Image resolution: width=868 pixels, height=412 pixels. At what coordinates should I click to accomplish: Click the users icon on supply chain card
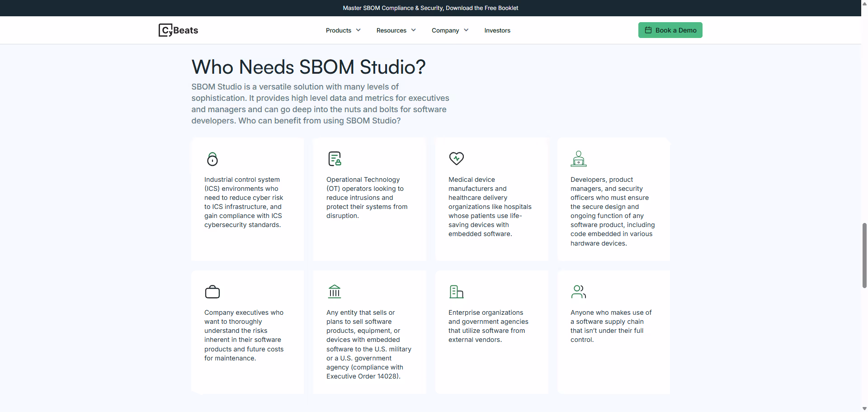point(579,292)
